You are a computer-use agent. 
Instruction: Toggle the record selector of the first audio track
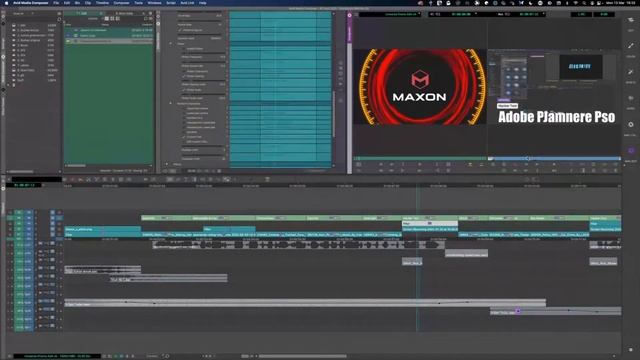(28, 245)
